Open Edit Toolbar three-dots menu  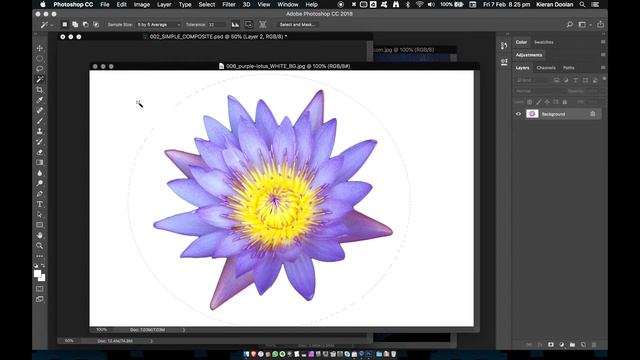coord(40,256)
